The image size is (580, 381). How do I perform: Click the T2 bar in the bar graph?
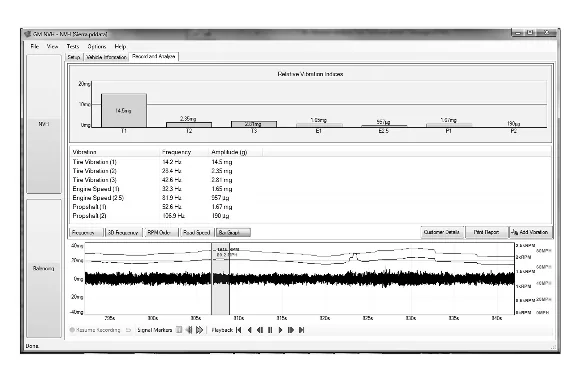coord(189,125)
